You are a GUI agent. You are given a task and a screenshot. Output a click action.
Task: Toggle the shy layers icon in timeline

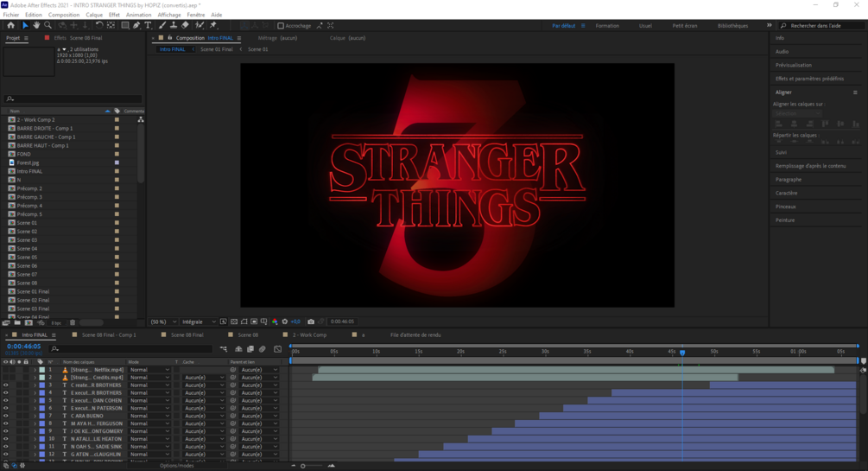(x=238, y=349)
